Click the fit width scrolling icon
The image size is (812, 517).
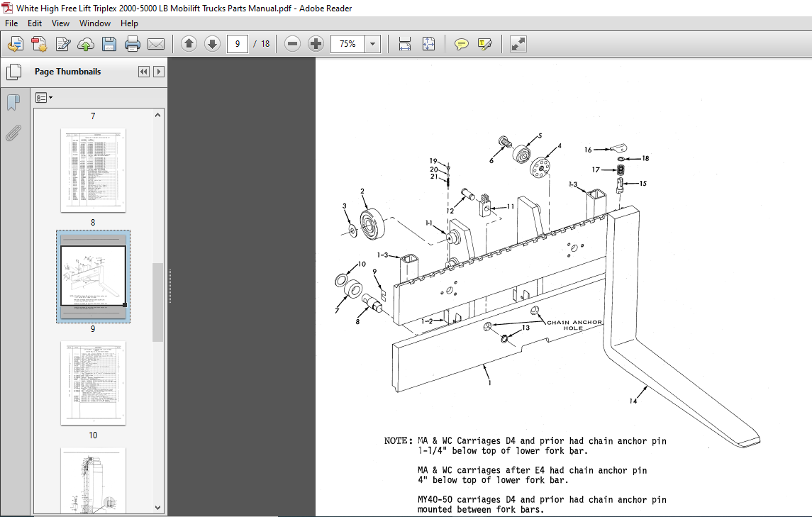tap(405, 44)
